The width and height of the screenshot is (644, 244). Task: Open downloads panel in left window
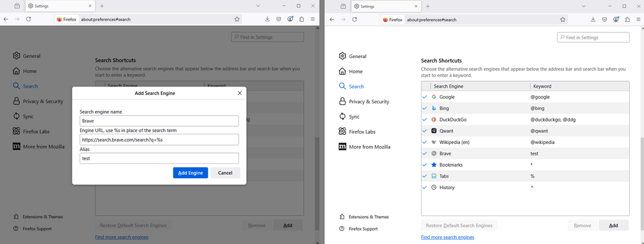(x=268, y=19)
